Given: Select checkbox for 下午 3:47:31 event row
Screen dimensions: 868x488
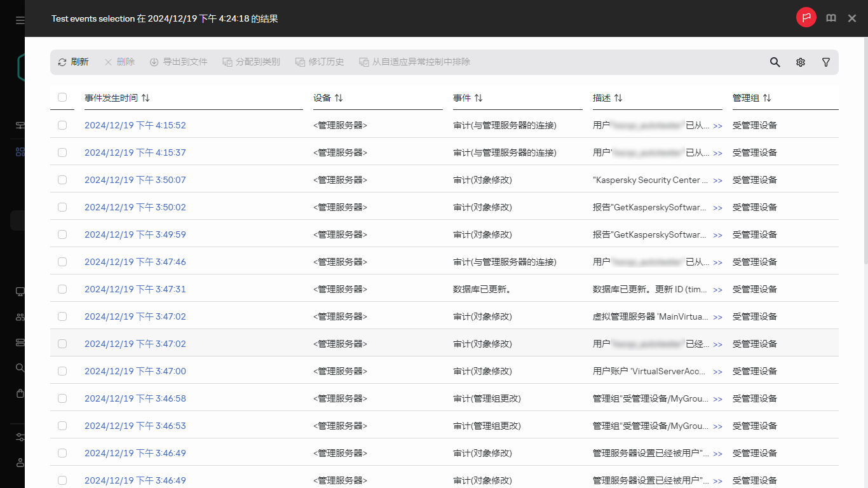Looking at the screenshot, I should pos(62,289).
